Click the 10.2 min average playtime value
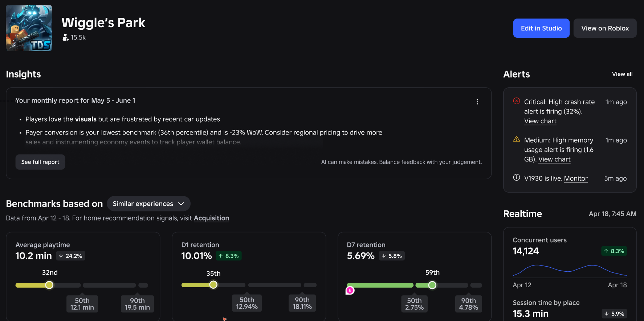Screen dimensions: 644x321 coord(33,256)
